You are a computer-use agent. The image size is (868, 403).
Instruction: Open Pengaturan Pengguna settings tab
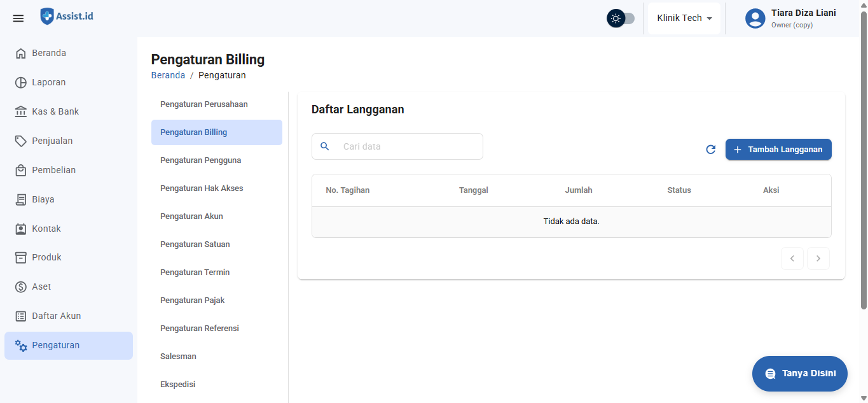pos(200,160)
